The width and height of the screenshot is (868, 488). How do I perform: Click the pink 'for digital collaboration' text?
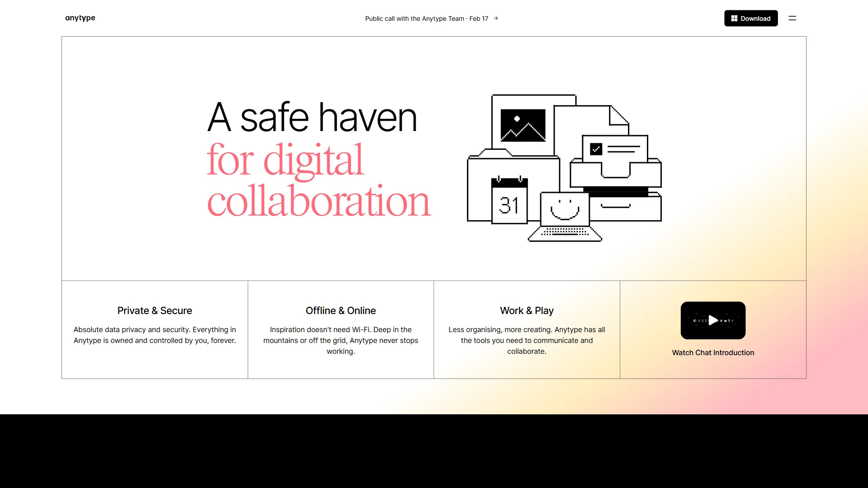tap(319, 180)
